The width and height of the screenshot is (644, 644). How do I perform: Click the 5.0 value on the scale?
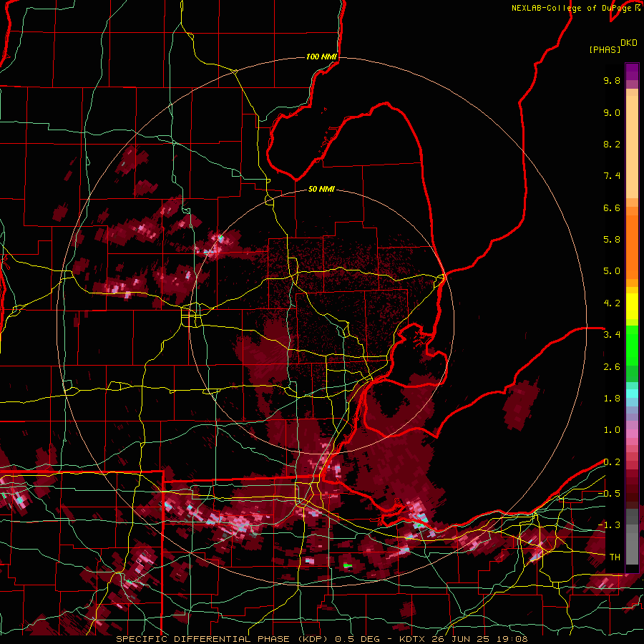click(x=612, y=271)
